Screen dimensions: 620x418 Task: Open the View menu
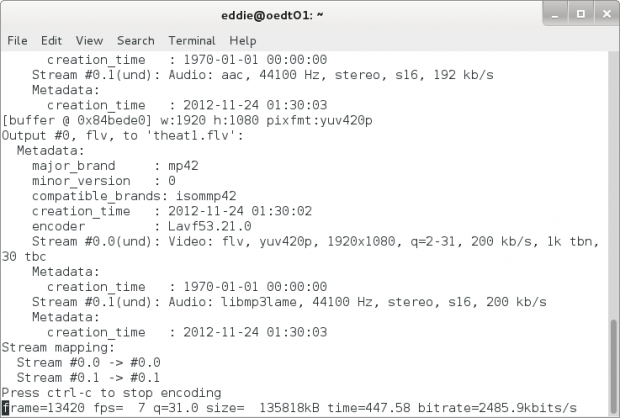(89, 41)
